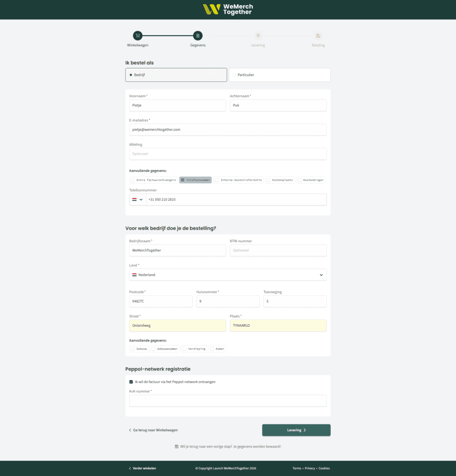Focus the BTW-nummer optional field

[x=278, y=251]
